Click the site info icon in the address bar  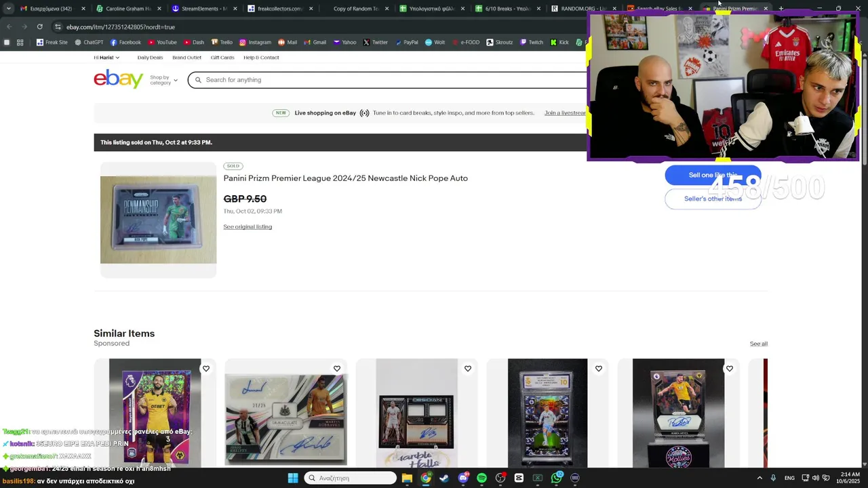(x=58, y=26)
